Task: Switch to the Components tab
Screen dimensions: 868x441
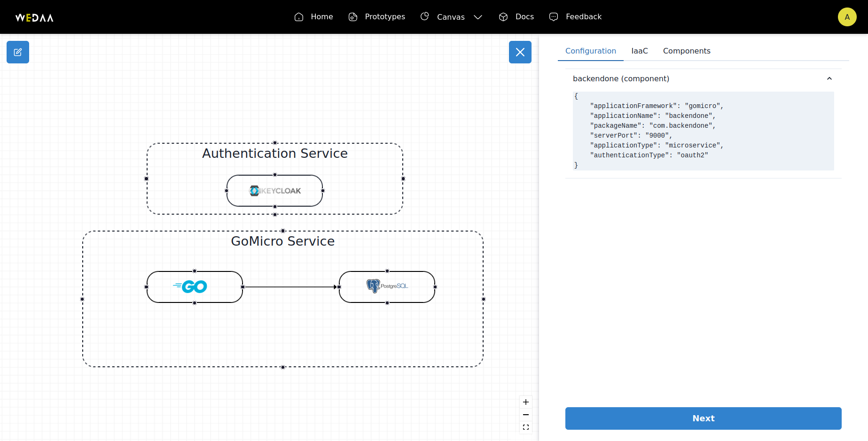Action: [x=687, y=51]
